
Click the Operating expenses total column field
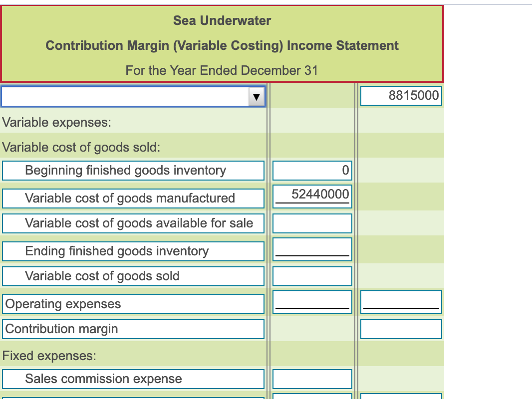coord(401,302)
